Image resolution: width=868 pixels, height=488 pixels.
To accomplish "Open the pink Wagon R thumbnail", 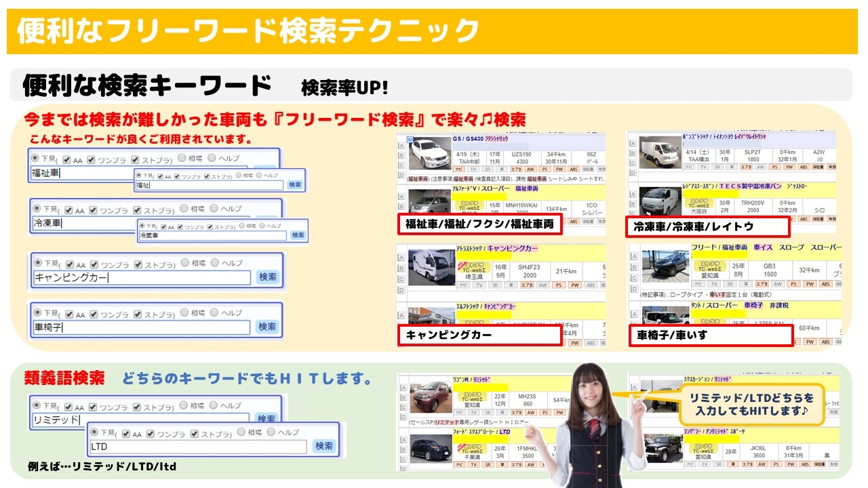I will click(x=431, y=396).
